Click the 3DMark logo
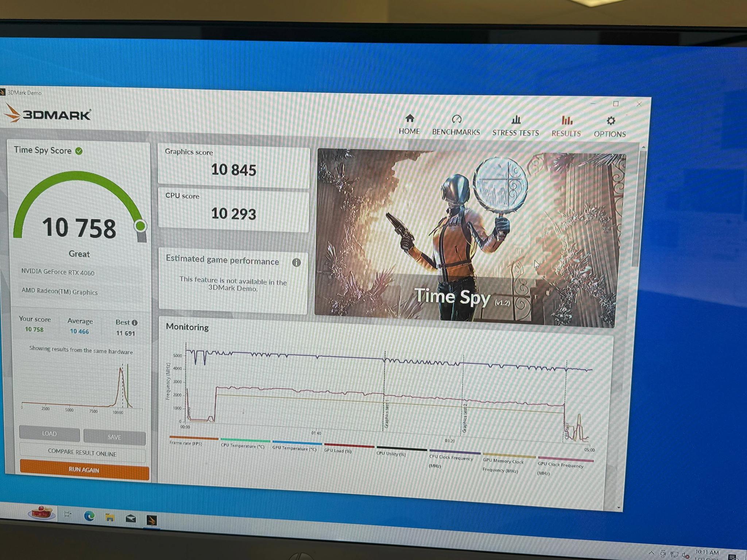The height and width of the screenshot is (560, 747). [x=47, y=114]
